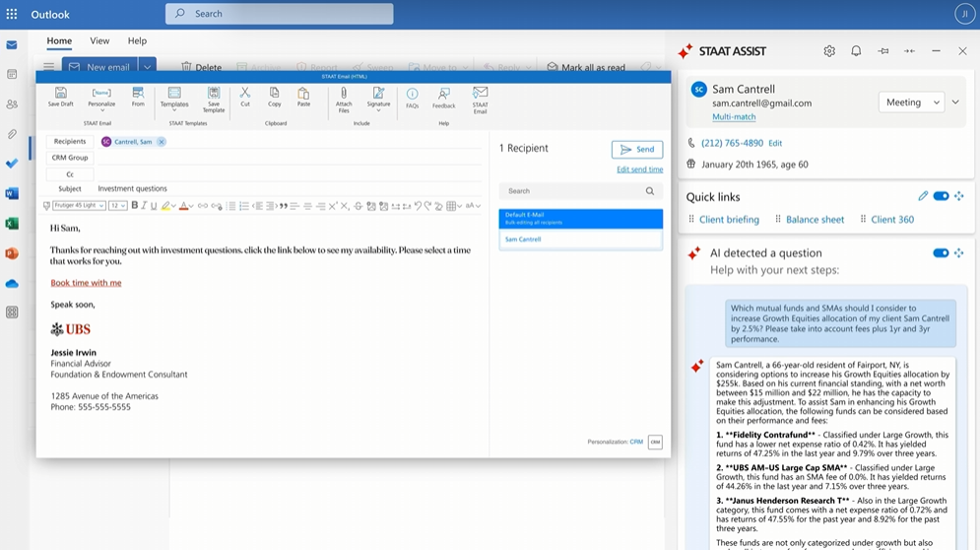Pick the font color swatch button

tap(183, 206)
